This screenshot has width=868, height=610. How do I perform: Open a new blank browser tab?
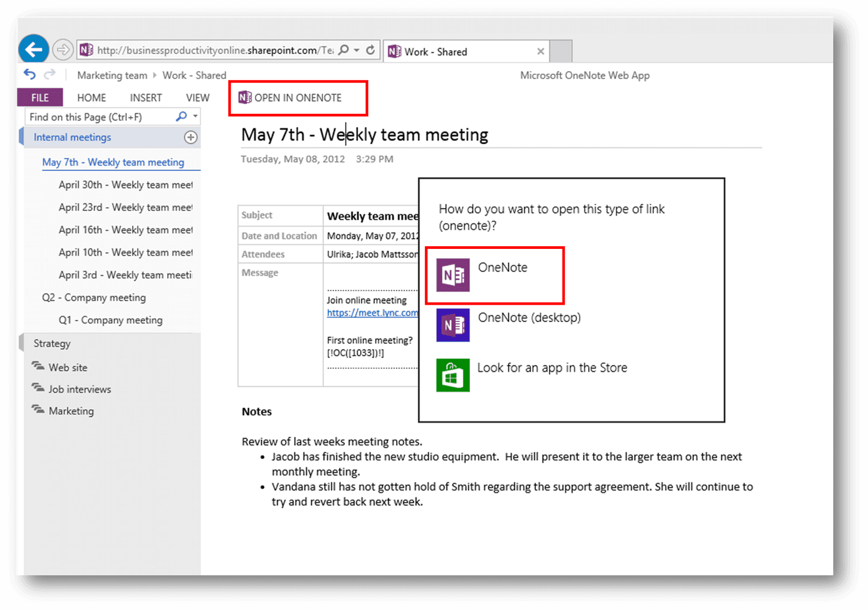(561, 52)
